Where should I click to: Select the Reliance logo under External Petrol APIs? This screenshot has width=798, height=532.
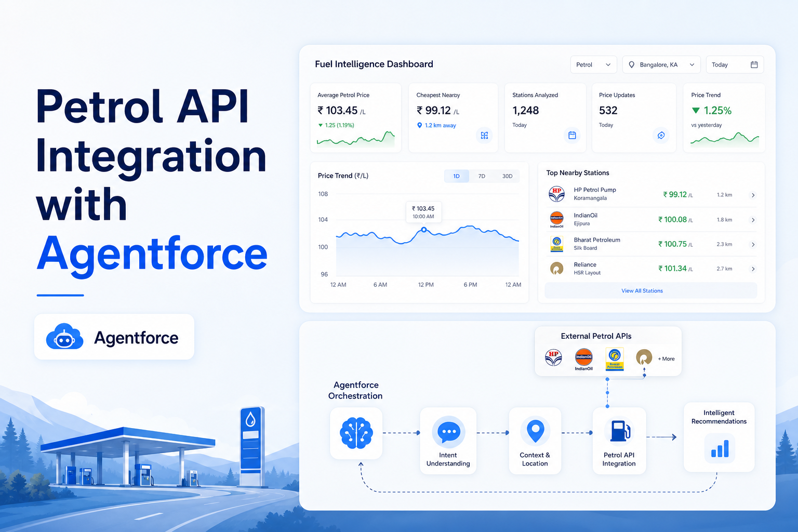pyautogui.click(x=644, y=357)
